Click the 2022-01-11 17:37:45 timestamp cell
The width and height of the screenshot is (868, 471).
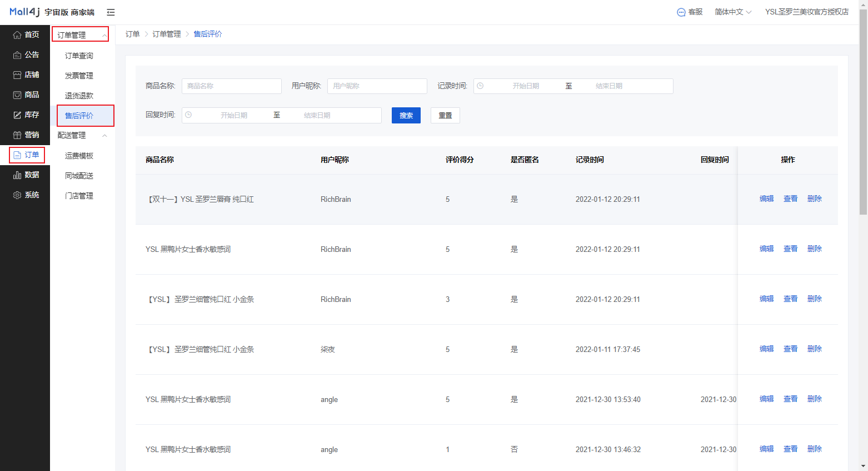tap(608, 349)
